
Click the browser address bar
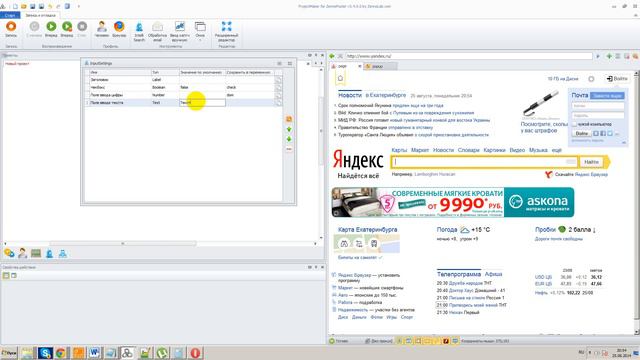pos(469,56)
